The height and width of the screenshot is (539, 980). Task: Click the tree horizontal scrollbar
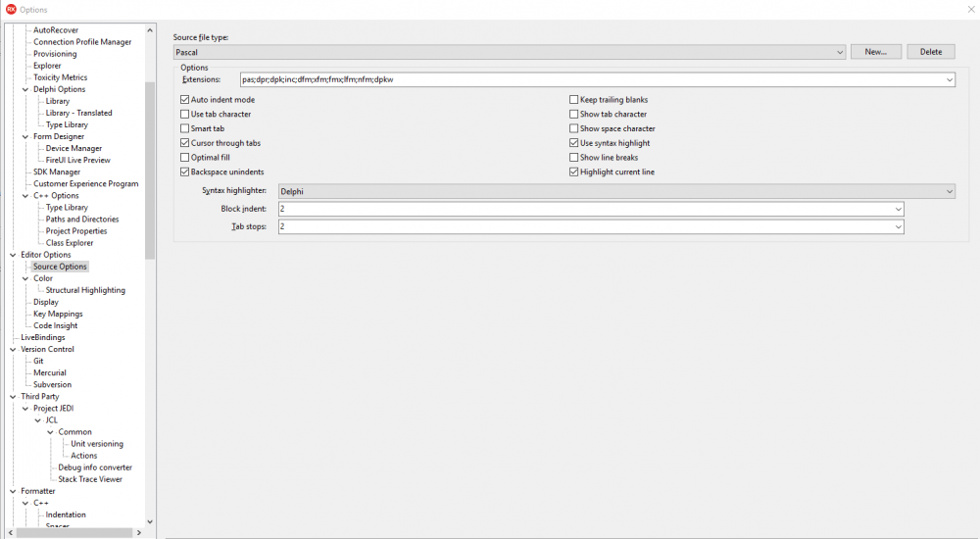[74, 533]
